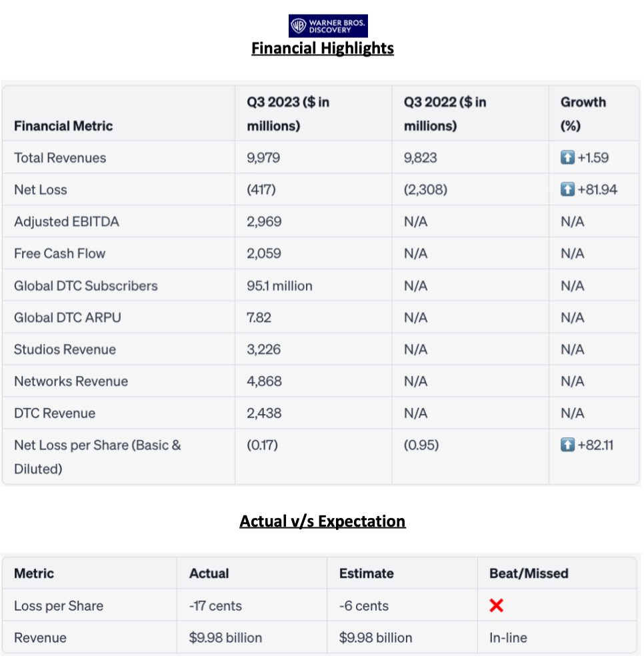Image resolution: width=644 pixels, height=660 pixels.
Task: Select the Networks Revenue value 4,868
Action: tap(264, 381)
